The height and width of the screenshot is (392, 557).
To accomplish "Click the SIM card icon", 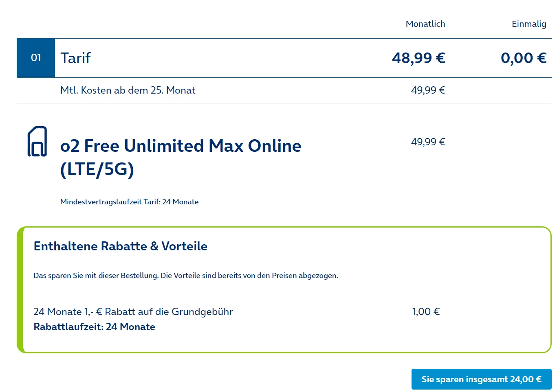I will (x=37, y=142).
